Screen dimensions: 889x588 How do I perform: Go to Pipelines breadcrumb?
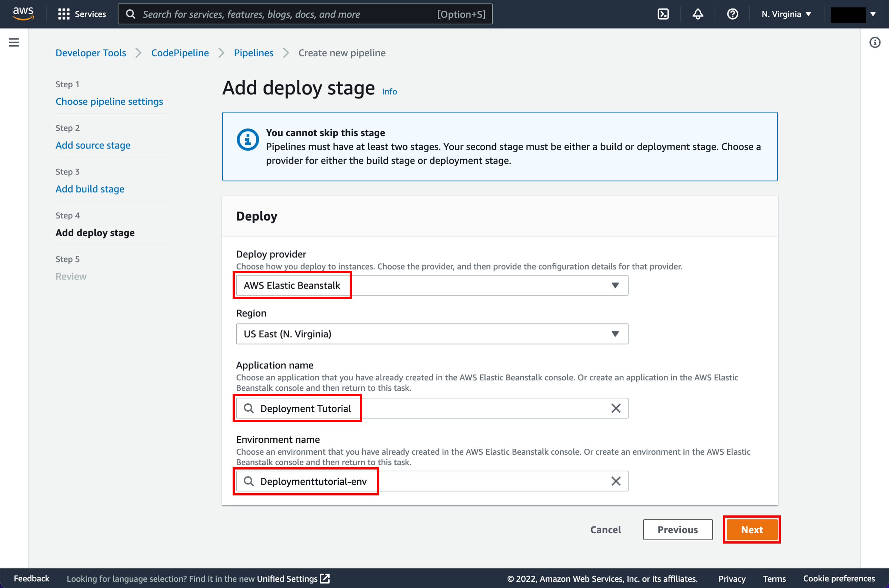(x=254, y=53)
